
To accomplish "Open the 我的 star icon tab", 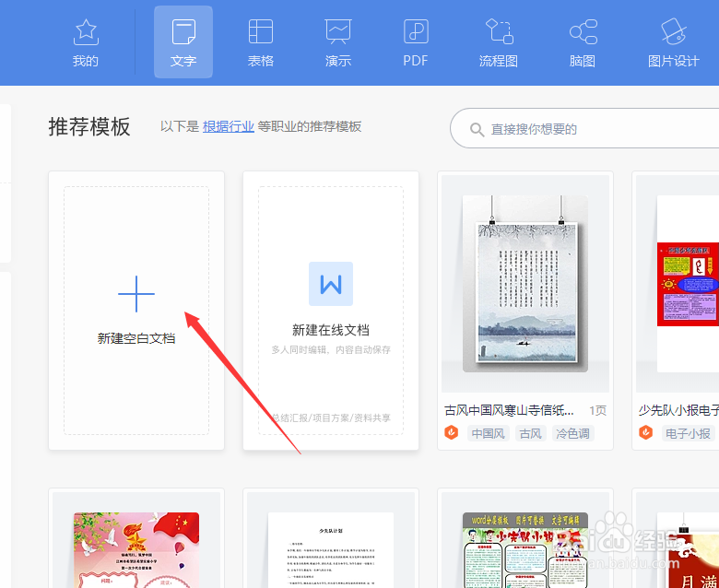I will tap(86, 42).
